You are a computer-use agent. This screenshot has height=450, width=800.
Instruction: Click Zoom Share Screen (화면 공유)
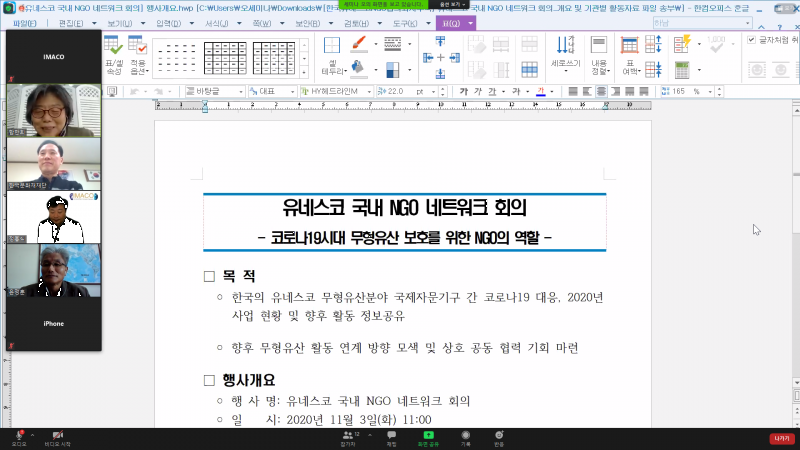(428, 438)
